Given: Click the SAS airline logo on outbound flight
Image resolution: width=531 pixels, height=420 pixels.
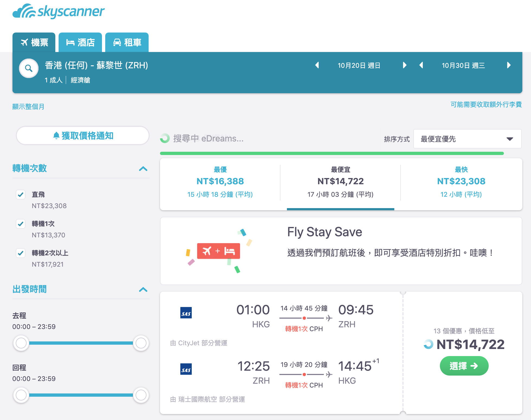Looking at the screenshot, I should coord(186,312).
